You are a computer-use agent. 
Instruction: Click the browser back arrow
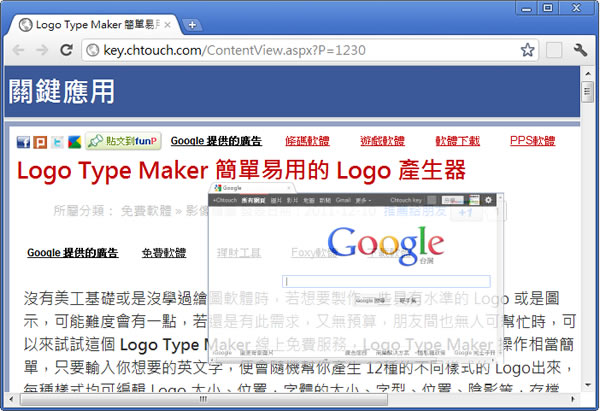(18, 50)
